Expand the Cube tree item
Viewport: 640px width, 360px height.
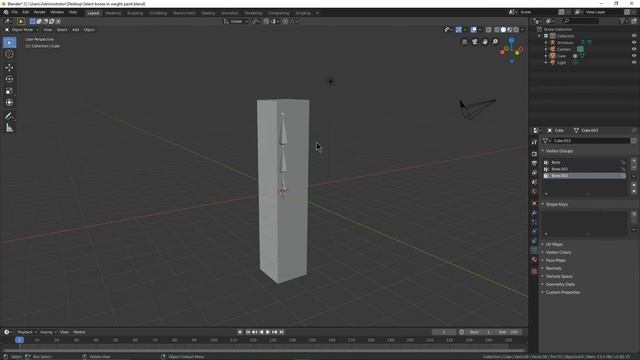tap(546, 56)
